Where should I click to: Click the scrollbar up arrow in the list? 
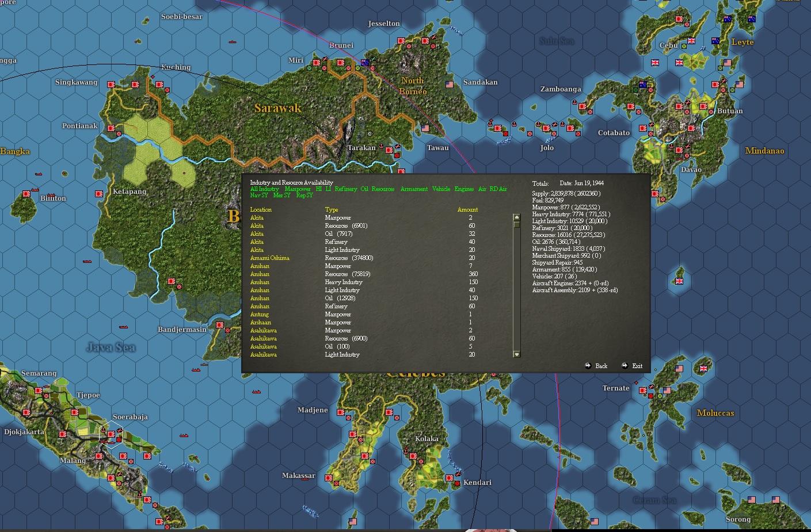click(516, 217)
